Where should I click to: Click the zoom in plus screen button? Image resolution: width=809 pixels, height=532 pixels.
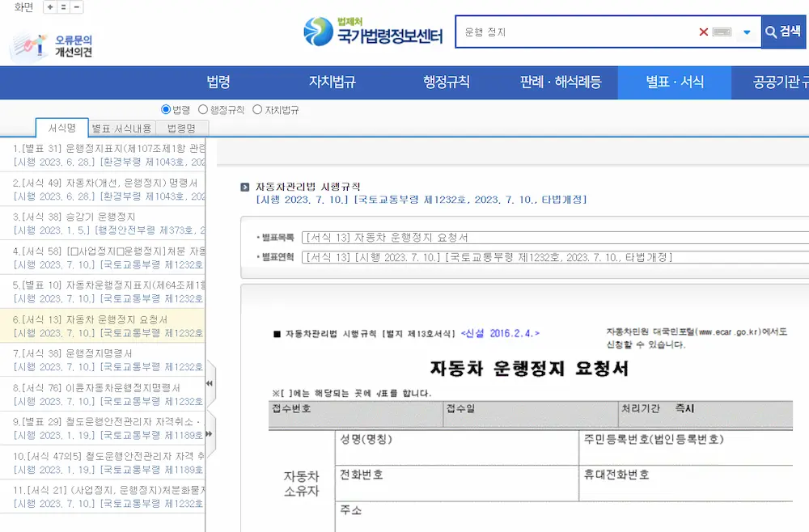click(x=50, y=7)
